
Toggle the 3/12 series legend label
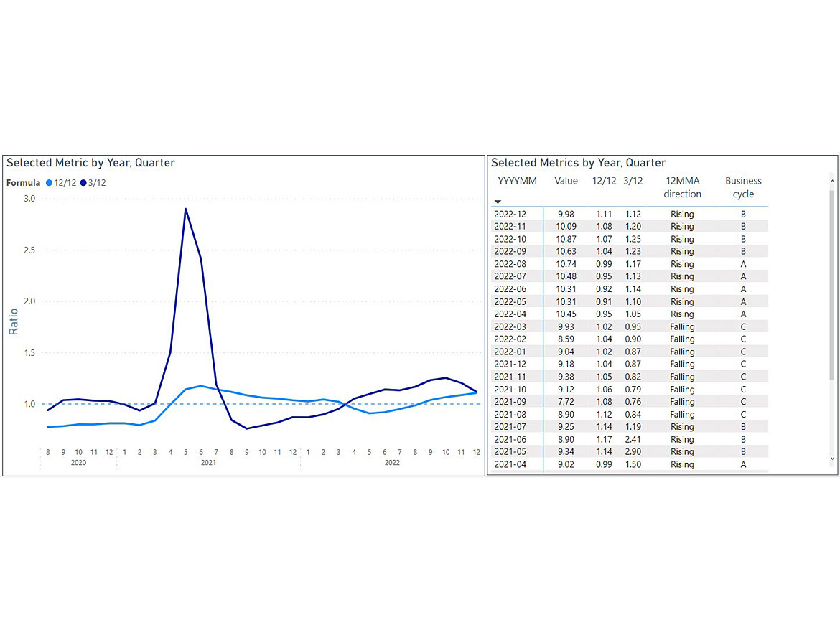[x=97, y=183]
